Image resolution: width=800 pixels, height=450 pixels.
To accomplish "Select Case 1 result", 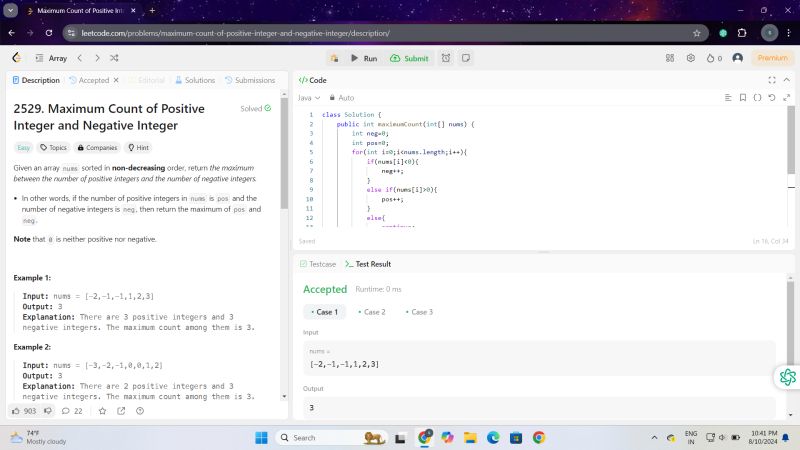I will pos(324,312).
